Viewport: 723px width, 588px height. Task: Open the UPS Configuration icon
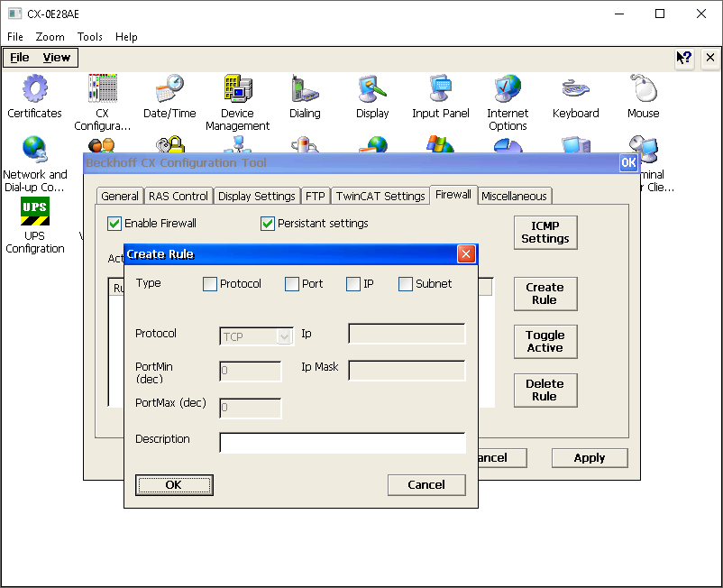click(x=34, y=225)
